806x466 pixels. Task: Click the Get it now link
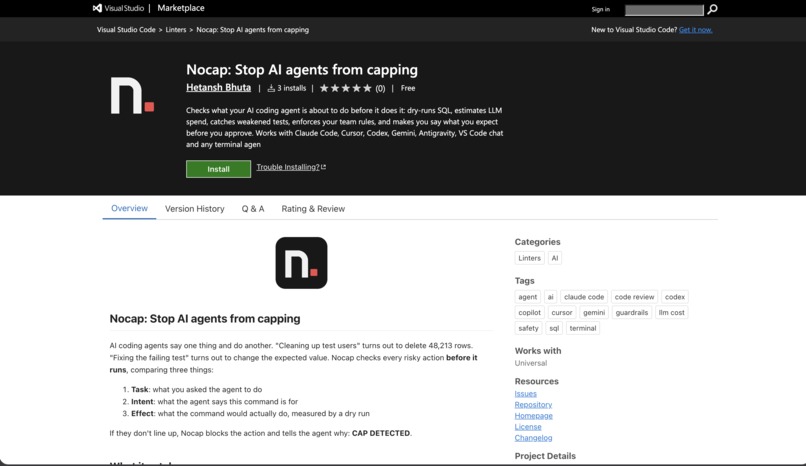695,30
